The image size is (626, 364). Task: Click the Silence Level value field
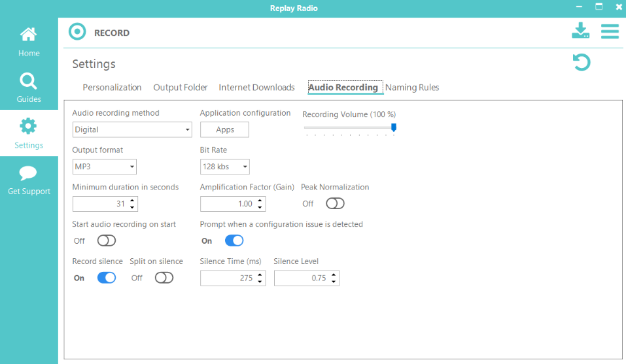click(x=302, y=278)
